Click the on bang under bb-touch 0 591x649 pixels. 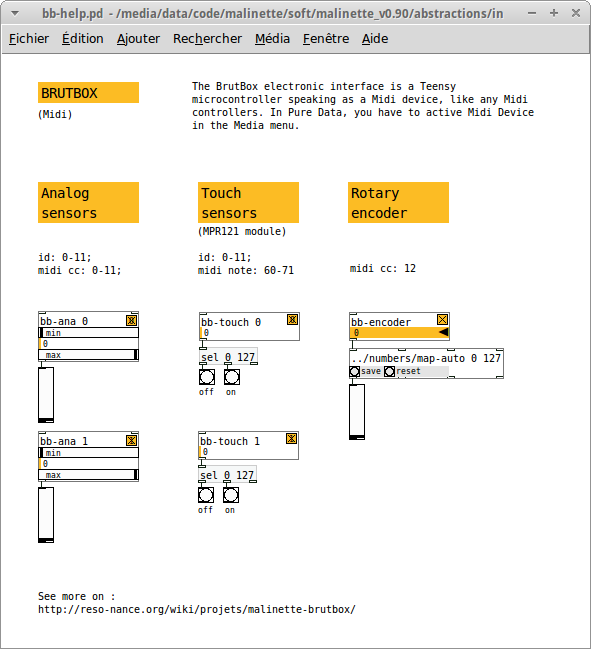point(232,377)
